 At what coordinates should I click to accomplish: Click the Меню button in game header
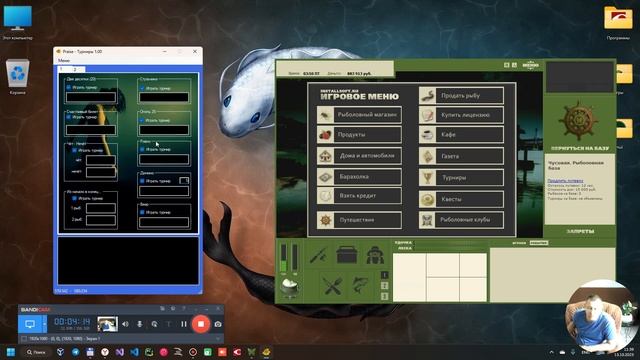531,65
